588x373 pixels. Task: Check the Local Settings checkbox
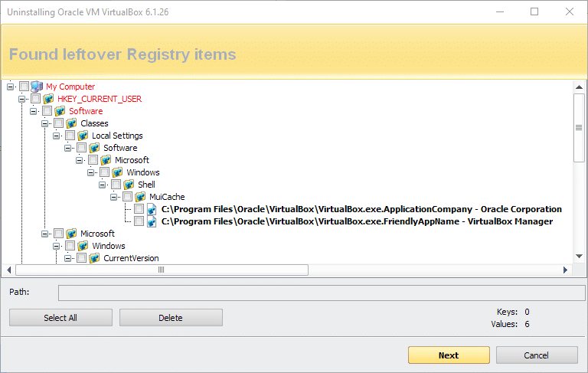tap(70, 136)
